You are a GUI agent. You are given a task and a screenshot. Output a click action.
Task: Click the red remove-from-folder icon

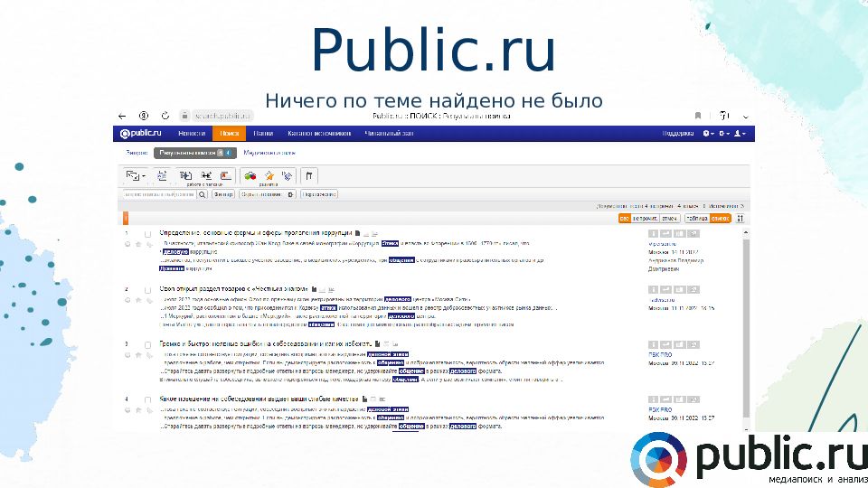click(226, 176)
